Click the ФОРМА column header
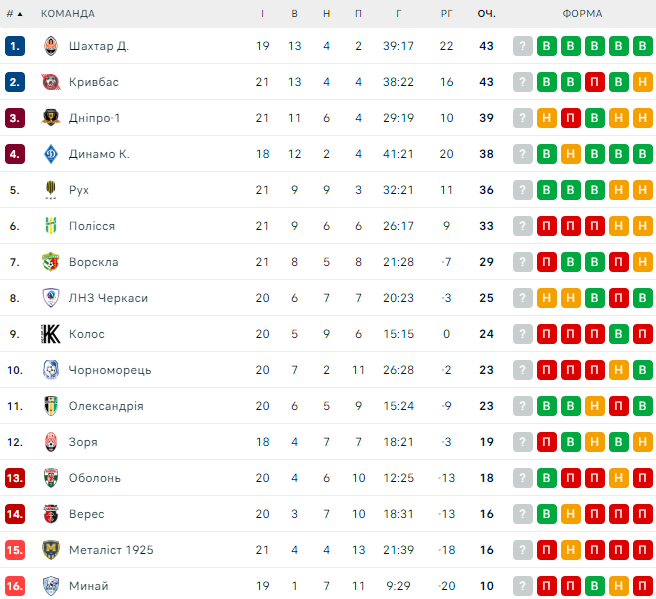Screen dimensions: 656x599 (582, 14)
